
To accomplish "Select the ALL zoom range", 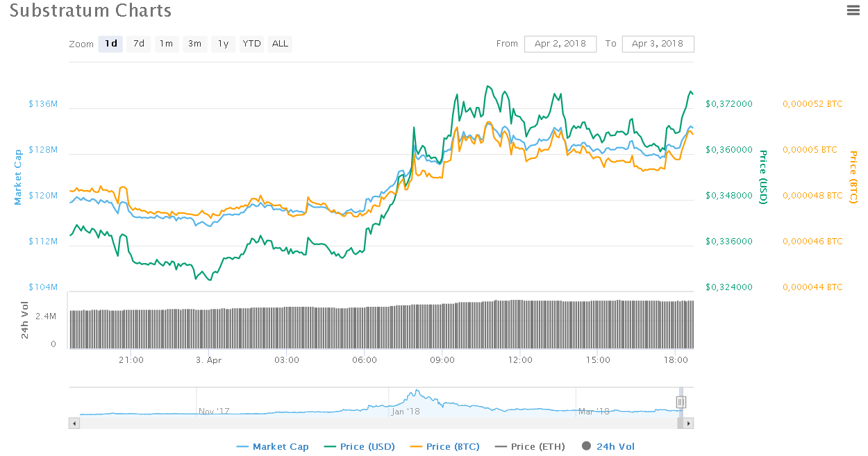I will 280,44.
